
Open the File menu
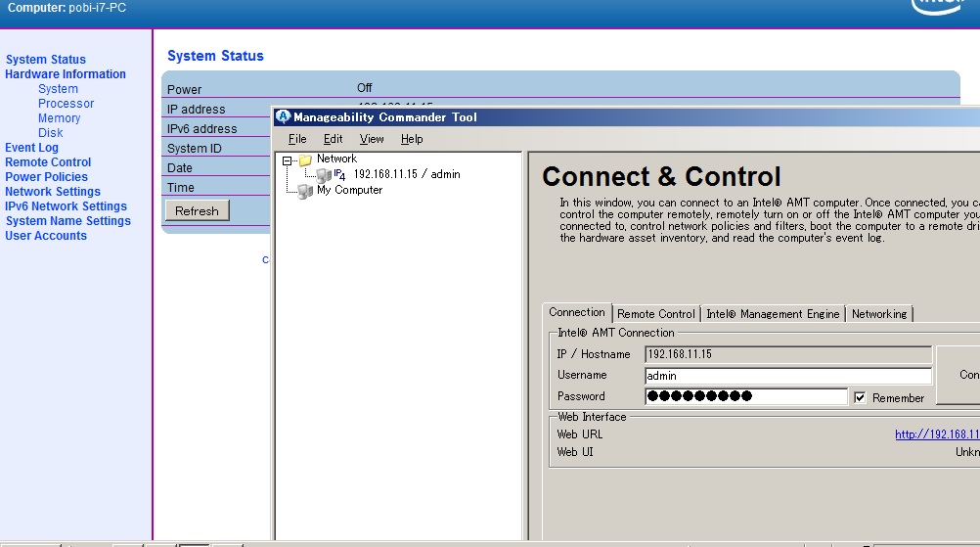[297, 139]
